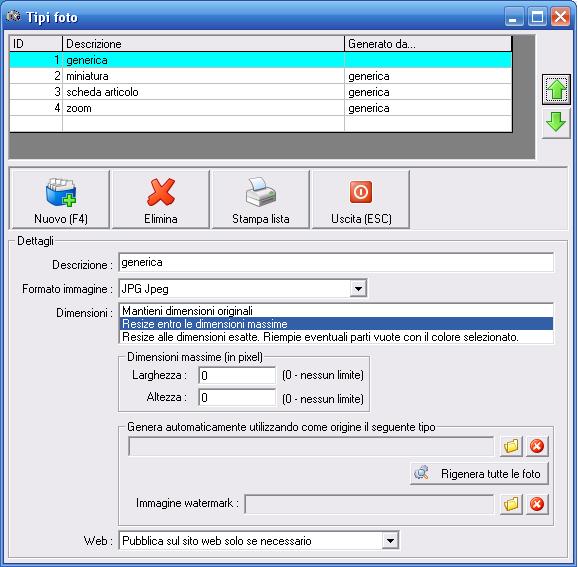Browse for watermark image folder icon
Viewport: 578px width, 567px height.
point(512,504)
